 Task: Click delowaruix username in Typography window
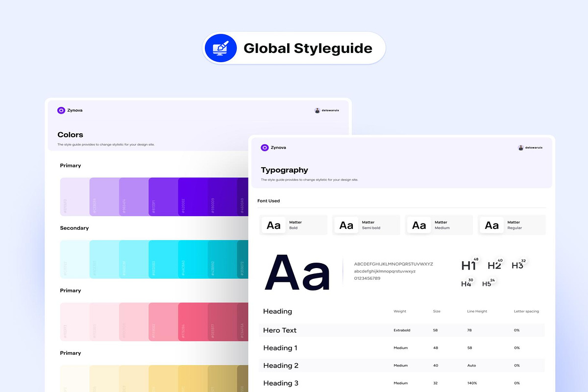click(534, 147)
